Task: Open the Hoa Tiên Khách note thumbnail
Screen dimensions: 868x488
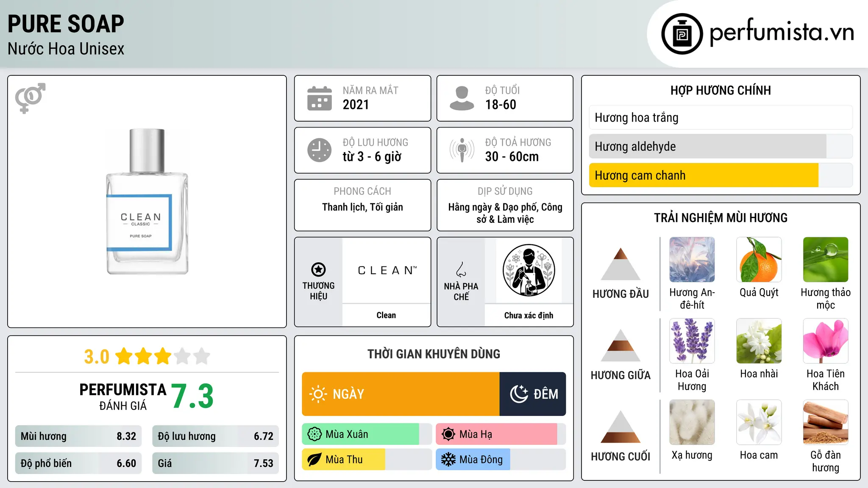Action: [826, 341]
